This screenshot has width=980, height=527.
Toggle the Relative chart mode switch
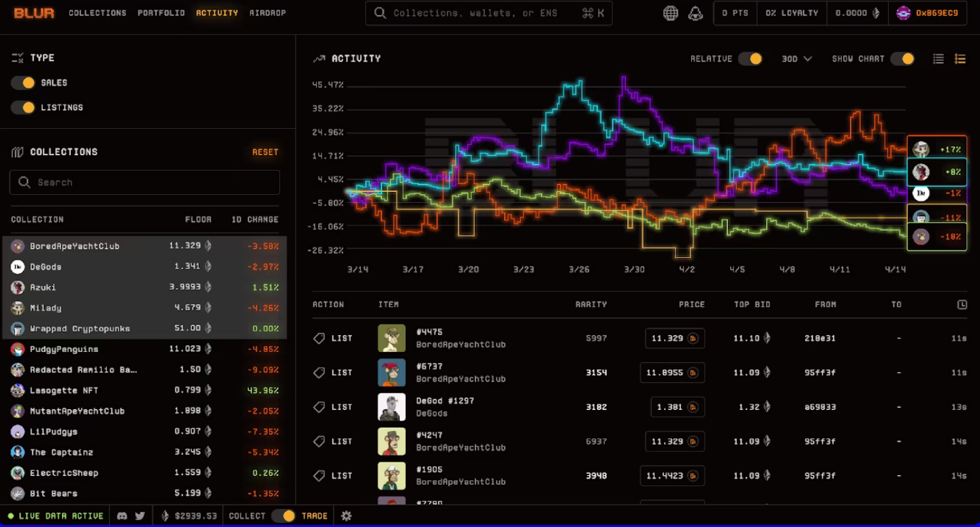(750, 59)
